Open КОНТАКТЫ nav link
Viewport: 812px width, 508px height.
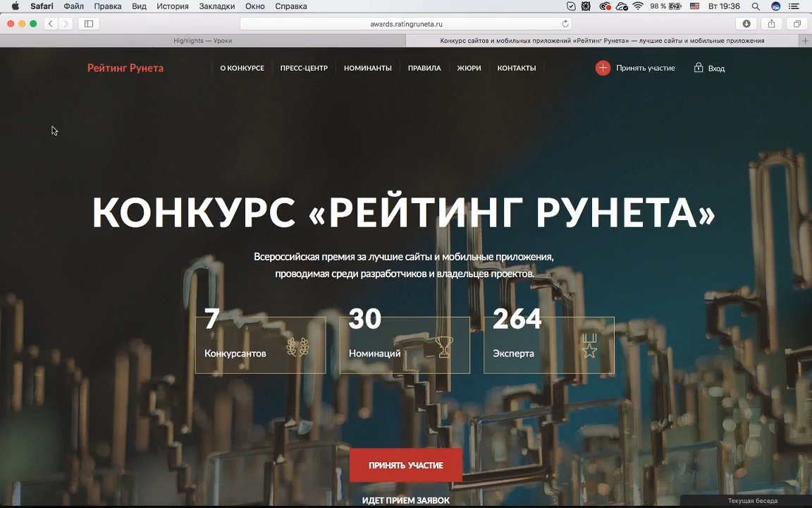coord(516,68)
